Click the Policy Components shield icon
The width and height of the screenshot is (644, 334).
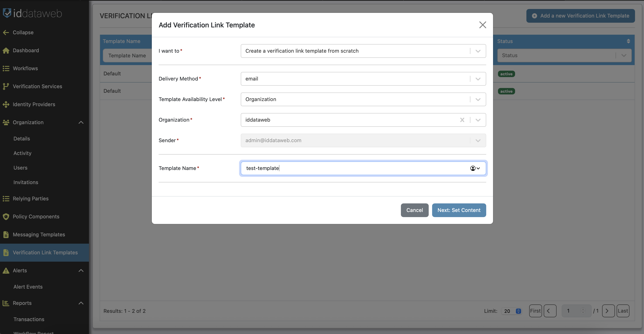tap(6, 217)
